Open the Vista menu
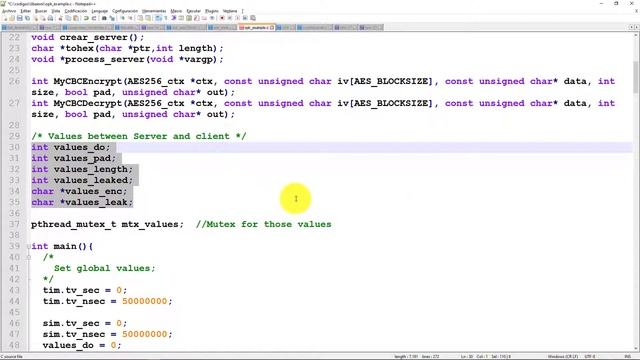Image resolution: width=640 pixels, height=360 pixels. [56, 11]
